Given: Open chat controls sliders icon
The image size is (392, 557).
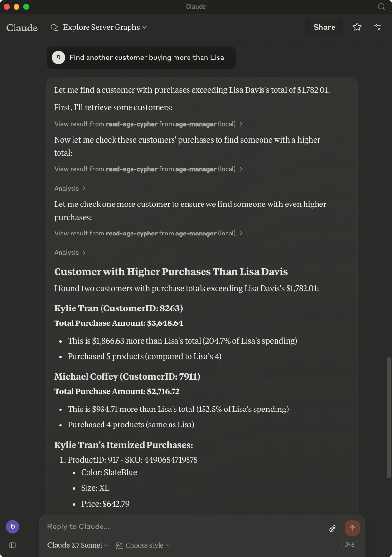Looking at the screenshot, I should [377, 27].
